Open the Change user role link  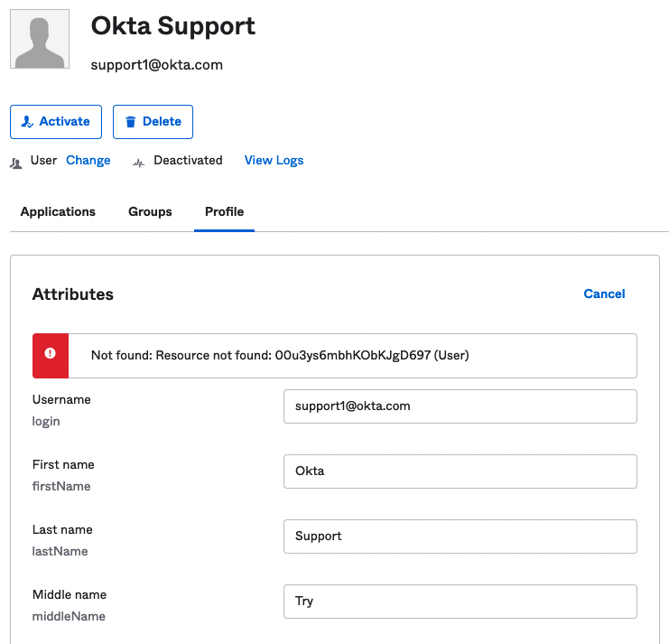point(88,160)
